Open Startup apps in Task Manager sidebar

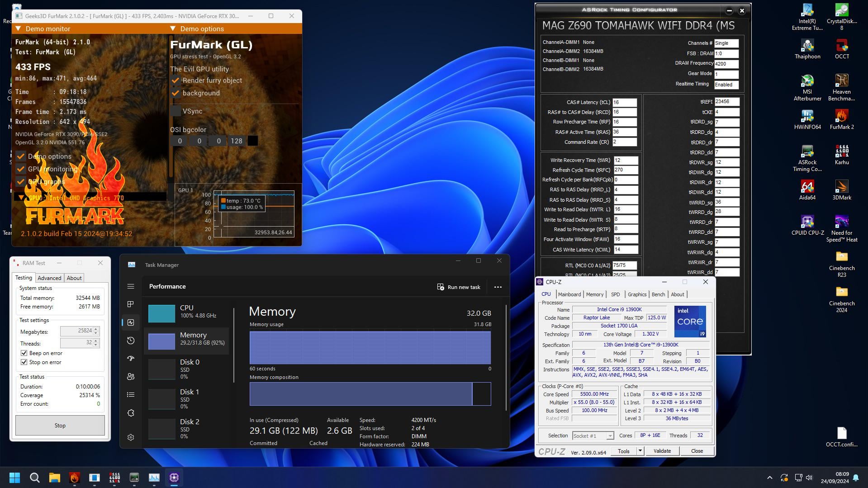coord(131,358)
